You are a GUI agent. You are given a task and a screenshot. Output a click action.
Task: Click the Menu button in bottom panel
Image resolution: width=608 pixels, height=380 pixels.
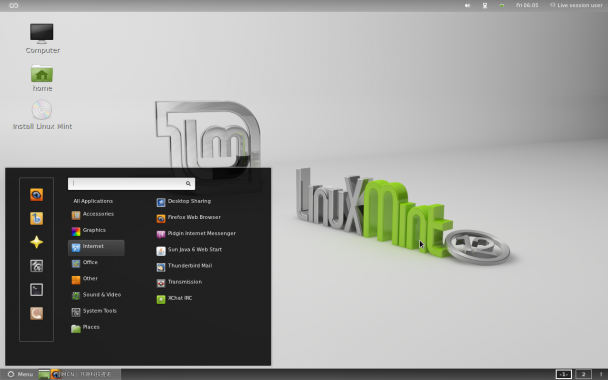pyautogui.click(x=21, y=374)
